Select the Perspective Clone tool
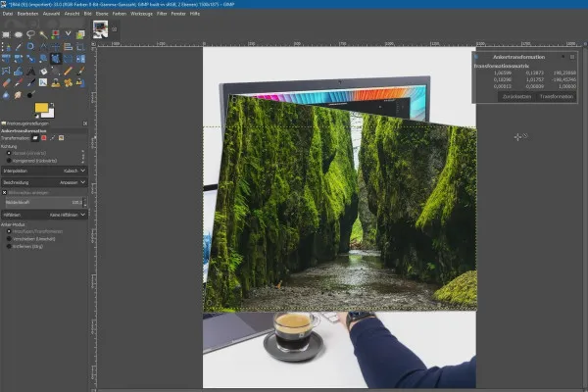Image resolution: width=588 pixels, height=392 pixels. click(x=80, y=82)
